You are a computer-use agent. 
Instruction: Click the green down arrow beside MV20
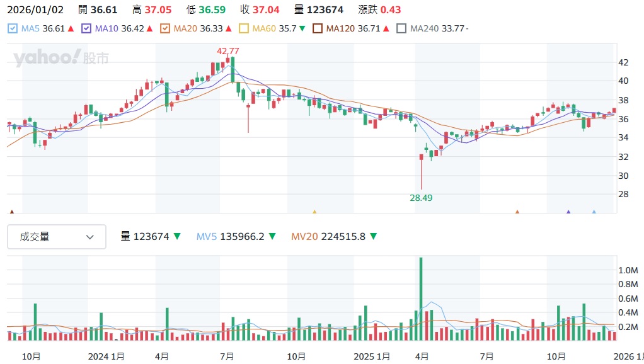[x=374, y=237]
